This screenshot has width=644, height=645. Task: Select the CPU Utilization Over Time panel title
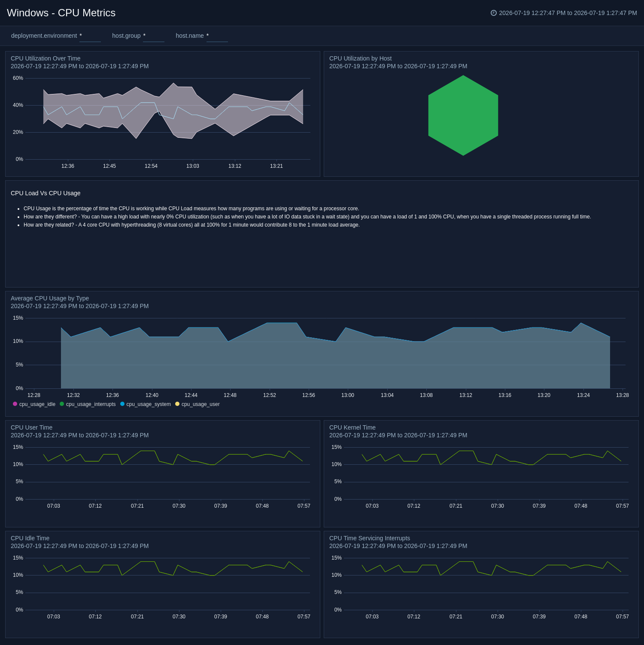(x=46, y=58)
